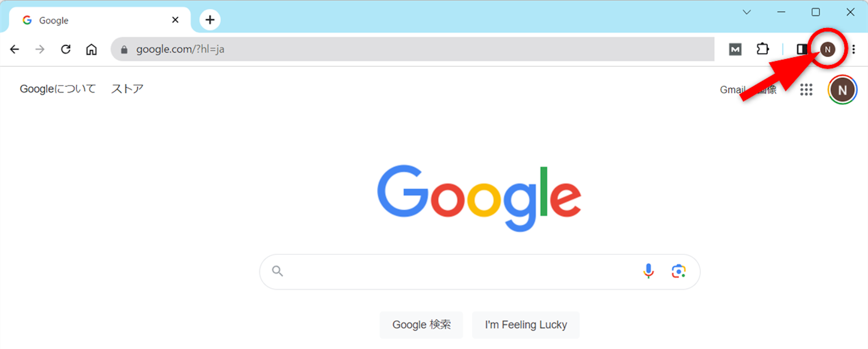Open the Googleについて link
The width and height of the screenshot is (868, 349).
coord(58,89)
